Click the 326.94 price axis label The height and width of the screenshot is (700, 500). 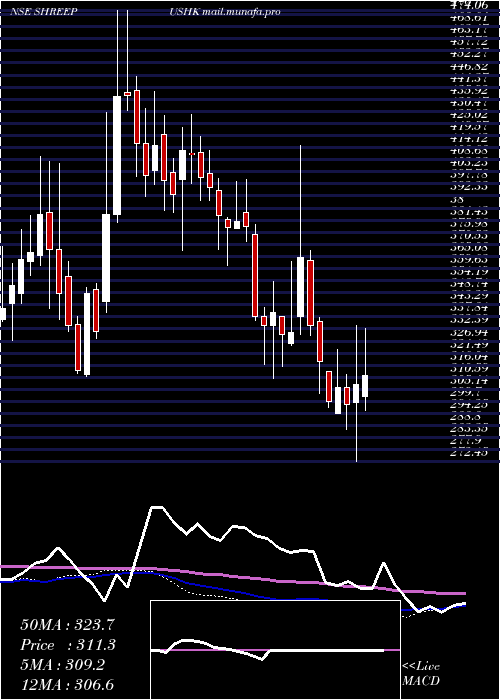469,333
